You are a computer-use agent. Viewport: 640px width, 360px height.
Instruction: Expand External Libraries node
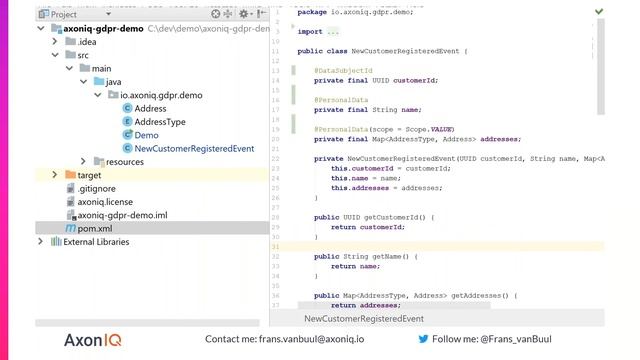pyautogui.click(x=40, y=241)
